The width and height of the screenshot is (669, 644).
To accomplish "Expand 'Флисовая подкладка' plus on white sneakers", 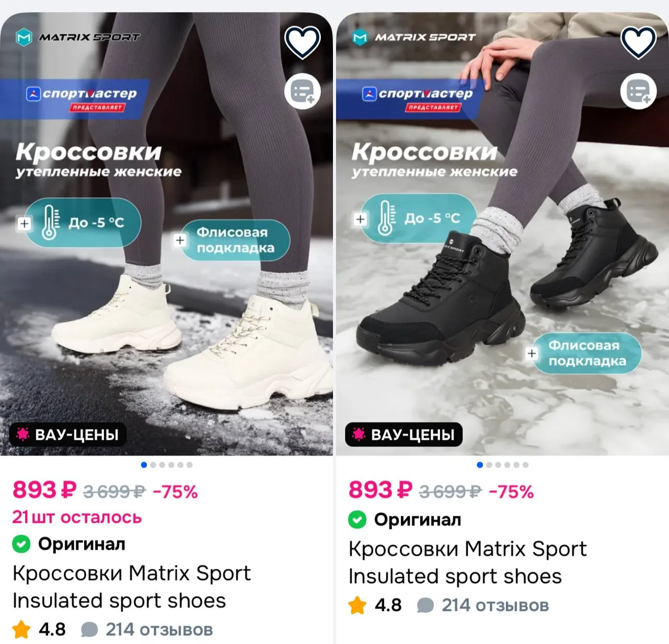I will 180,240.
